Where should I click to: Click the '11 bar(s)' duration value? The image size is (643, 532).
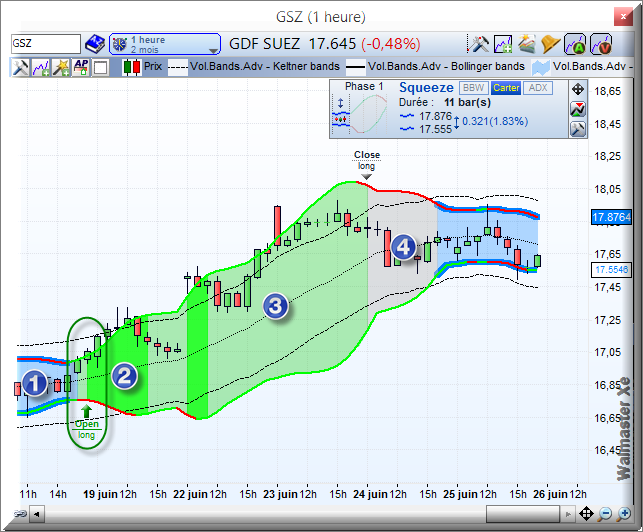467,103
